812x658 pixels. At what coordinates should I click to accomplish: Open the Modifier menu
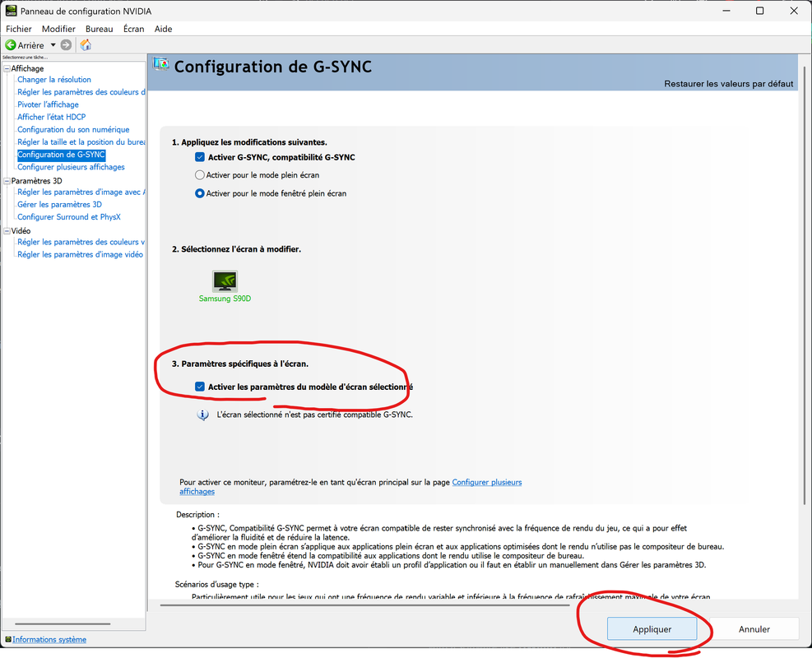coord(58,29)
